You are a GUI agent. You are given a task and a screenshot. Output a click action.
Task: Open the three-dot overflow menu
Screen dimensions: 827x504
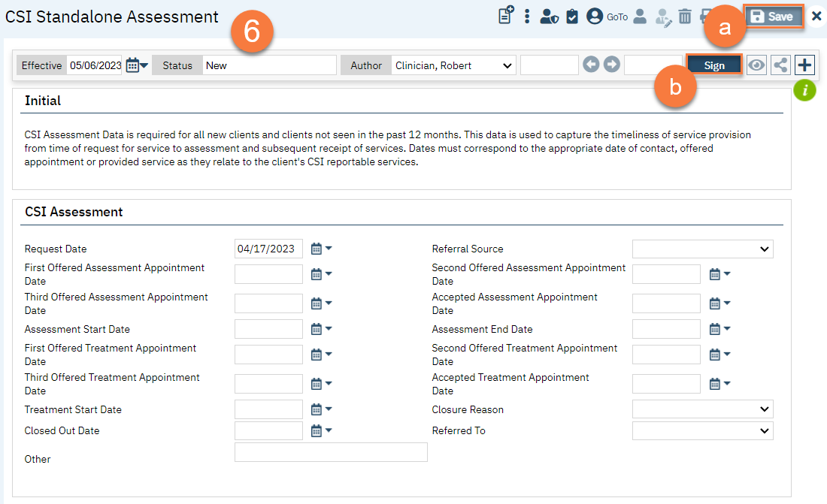pos(526,16)
